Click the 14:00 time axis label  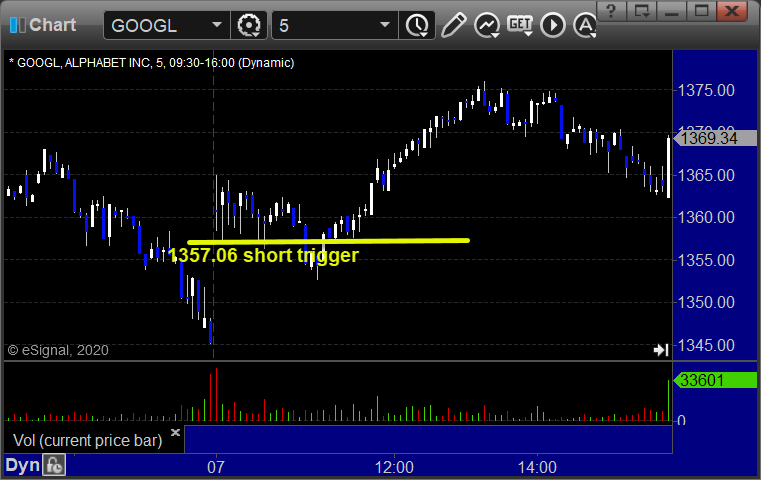pos(537,467)
